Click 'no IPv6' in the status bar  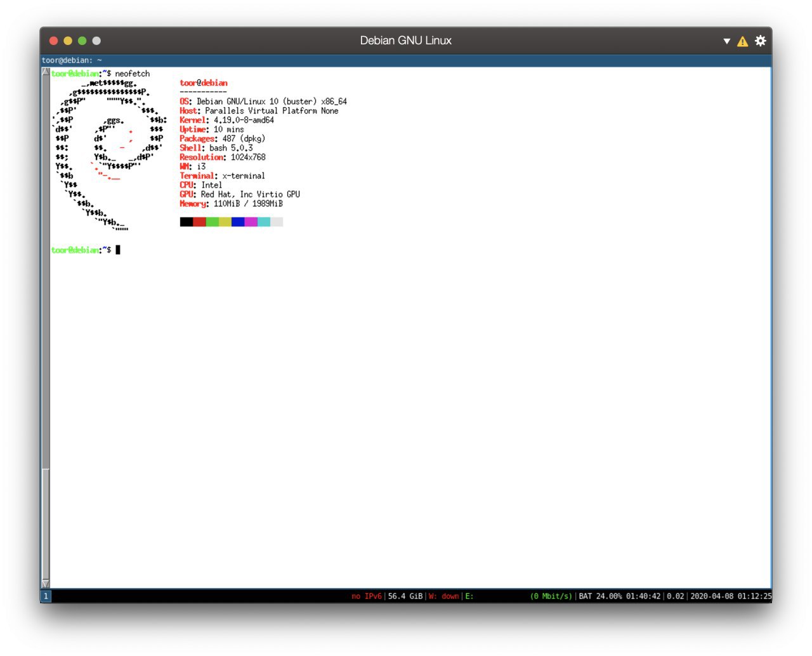tap(367, 596)
